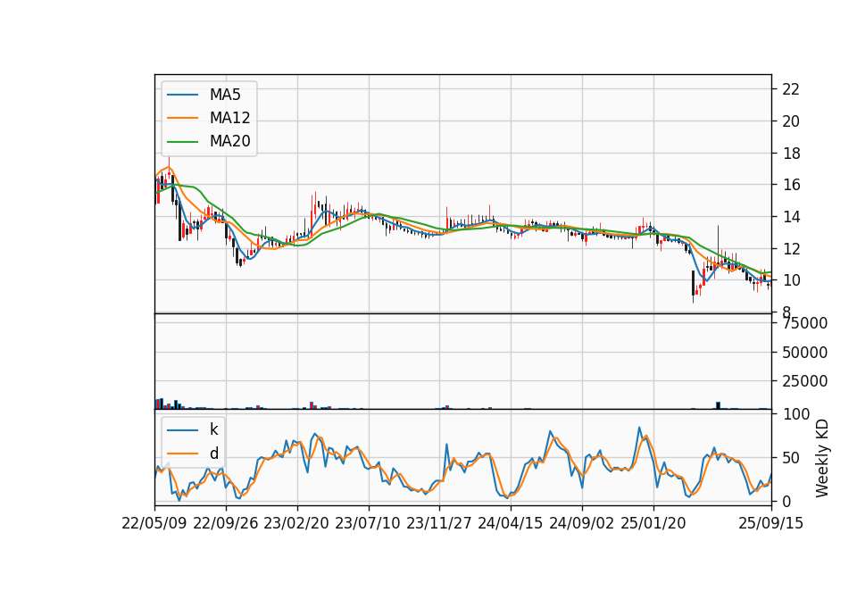Click the 24/04/15 date axis label

[511, 523]
